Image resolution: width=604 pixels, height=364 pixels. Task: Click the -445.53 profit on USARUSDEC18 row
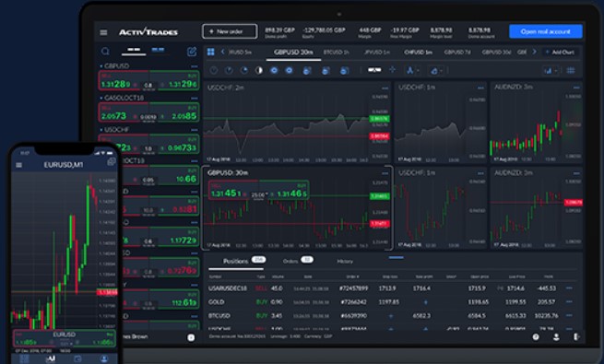pos(546,288)
